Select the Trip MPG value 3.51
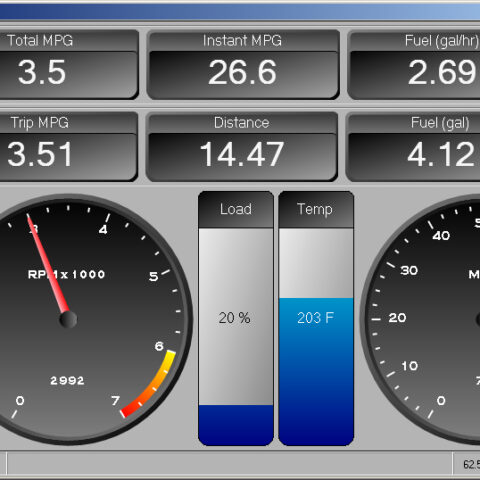480x480 pixels. click(x=40, y=154)
